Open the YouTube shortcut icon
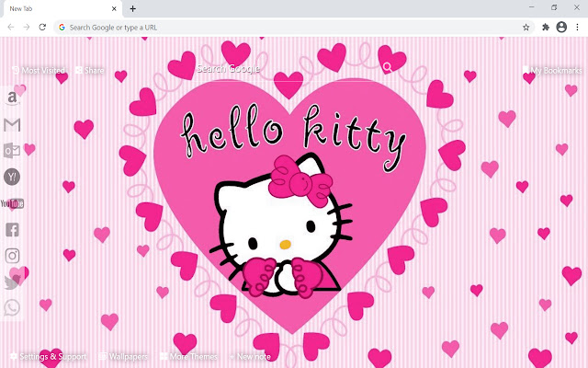Screen dimensions: 588x368 (12, 203)
